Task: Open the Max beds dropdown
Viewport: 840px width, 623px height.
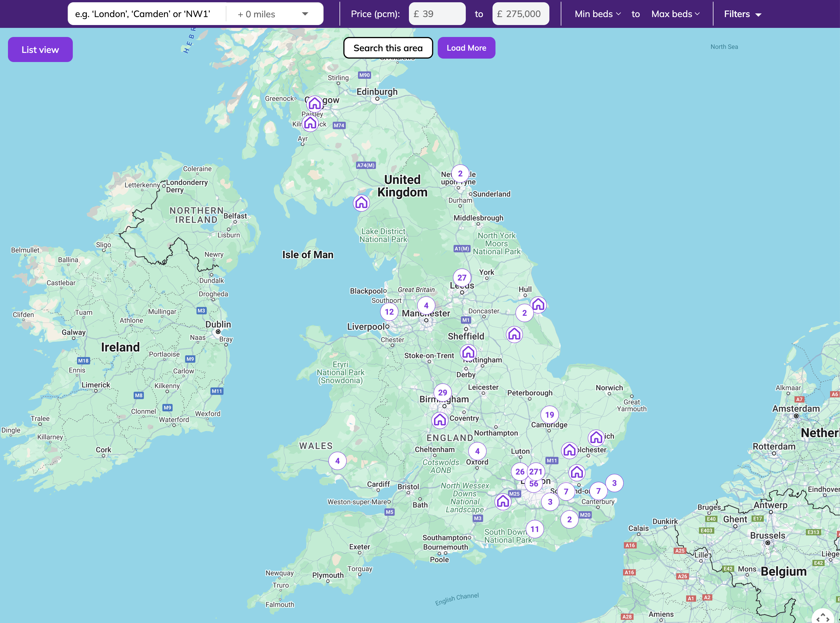Action: [675, 14]
